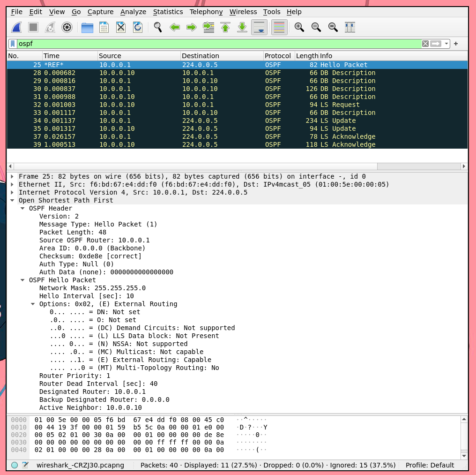Image resolution: width=476 pixels, height=475 pixels.
Task: Open expert information from the status bar circle
Action: [x=15, y=465]
